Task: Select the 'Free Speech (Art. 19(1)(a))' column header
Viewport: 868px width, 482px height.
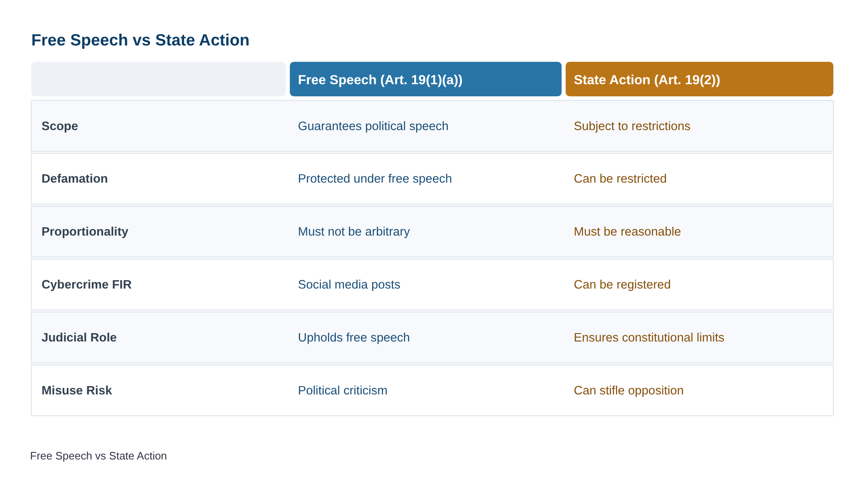Action: (x=426, y=79)
